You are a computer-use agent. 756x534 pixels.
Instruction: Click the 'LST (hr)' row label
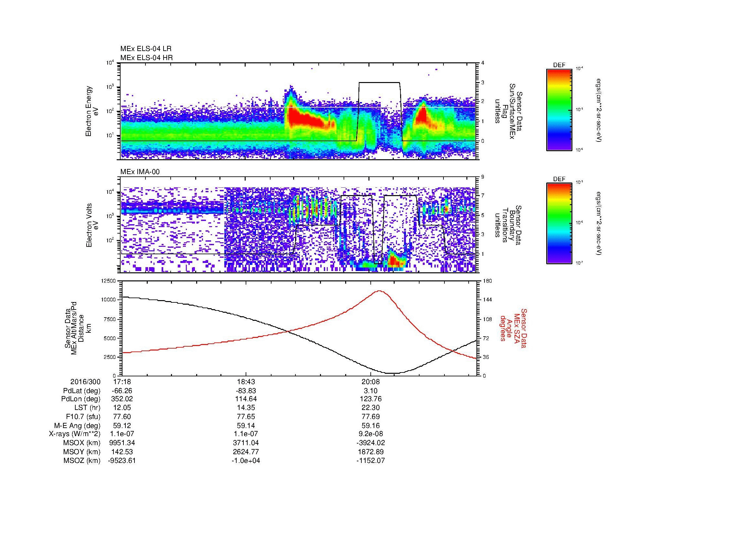coord(87,408)
